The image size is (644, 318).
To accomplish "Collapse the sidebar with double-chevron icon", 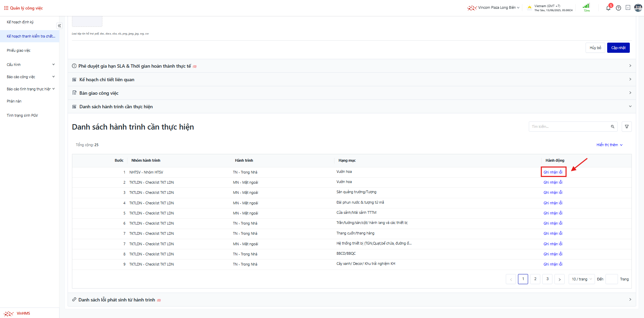I will [59, 26].
